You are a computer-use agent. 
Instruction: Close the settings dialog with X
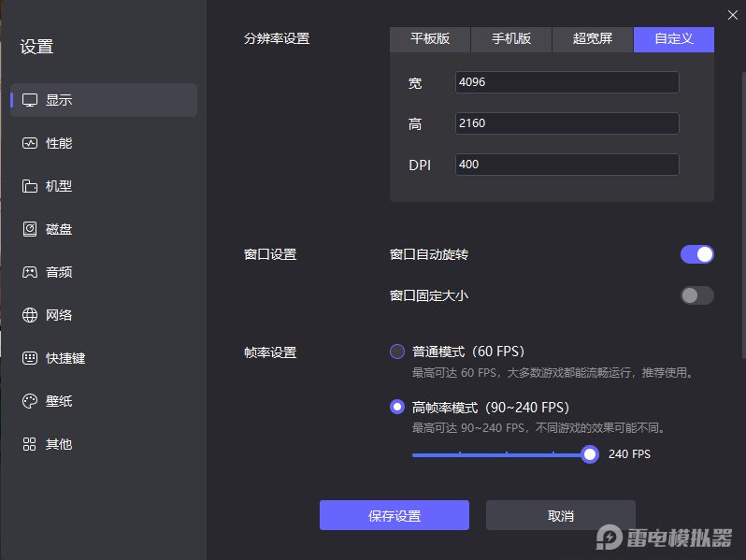[733, 15]
